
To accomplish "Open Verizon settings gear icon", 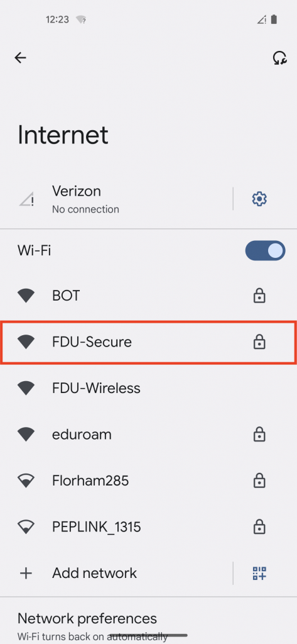I will tap(259, 199).
